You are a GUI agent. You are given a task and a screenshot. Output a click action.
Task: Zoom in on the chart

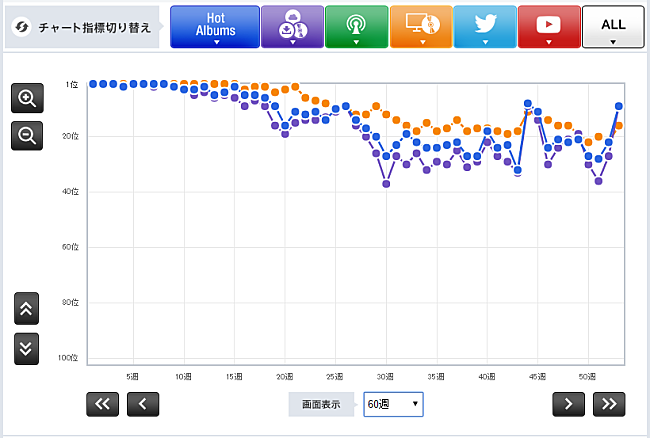pos(27,98)
